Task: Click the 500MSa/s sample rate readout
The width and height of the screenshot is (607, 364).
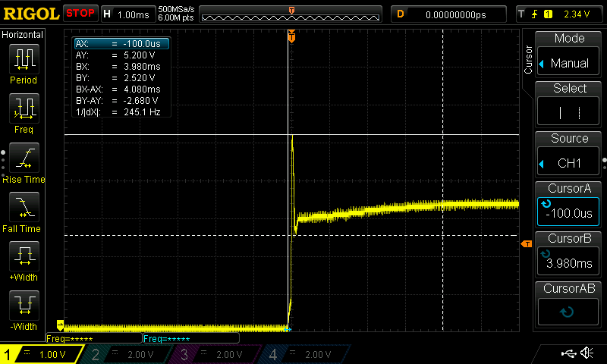Action: 176,10
